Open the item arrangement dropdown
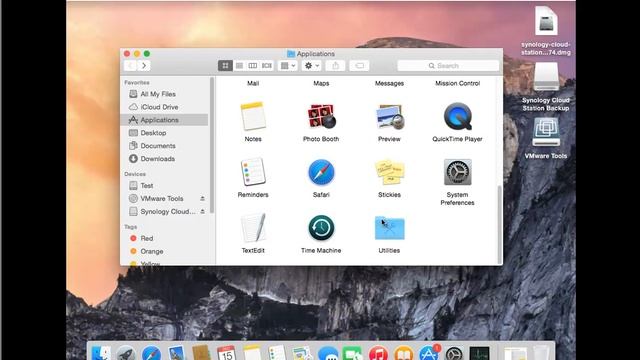 [288, 66]
